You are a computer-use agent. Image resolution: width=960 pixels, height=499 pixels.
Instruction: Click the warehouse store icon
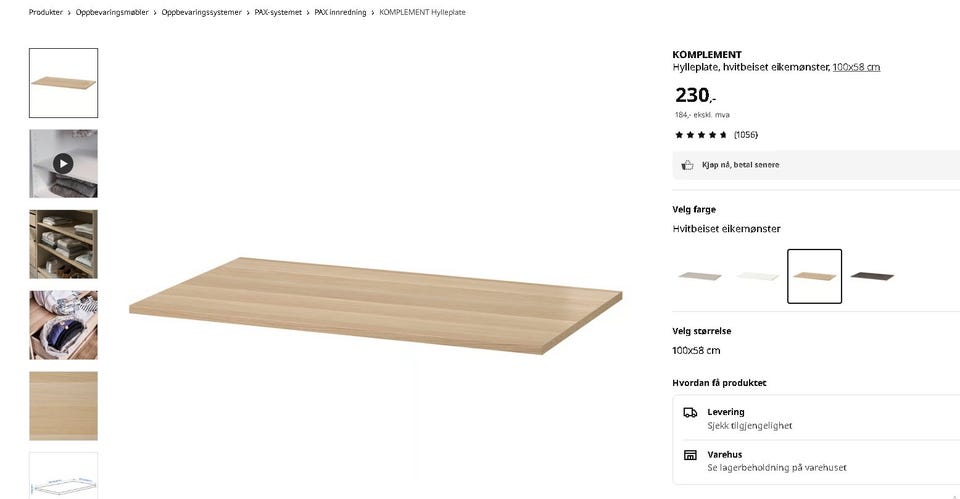(x=690, y=455)
